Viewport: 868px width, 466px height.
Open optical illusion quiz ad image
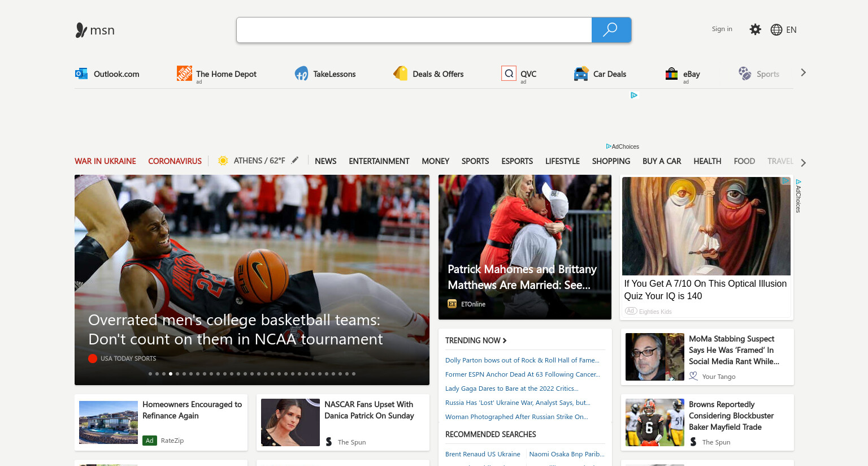click(706, 226)
